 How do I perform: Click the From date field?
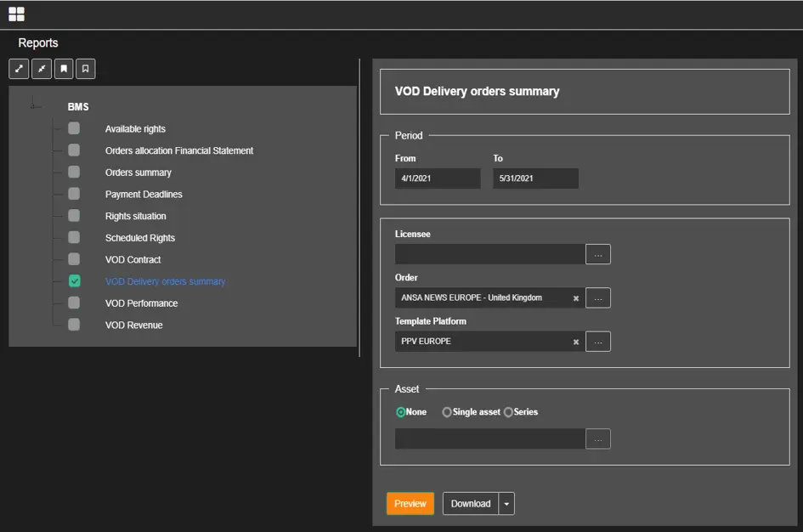(x=437, y=178)
